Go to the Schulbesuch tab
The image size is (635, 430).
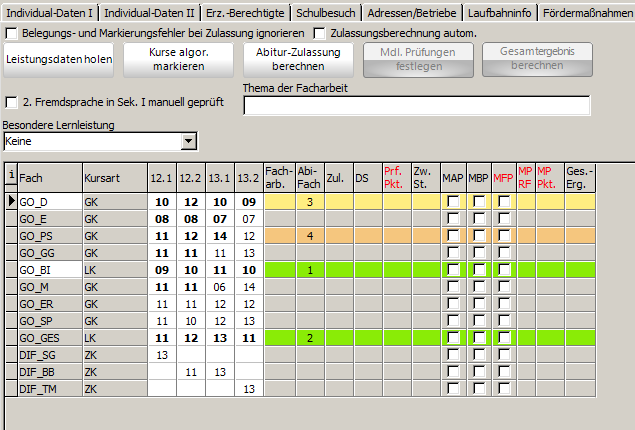click(326, 13)
